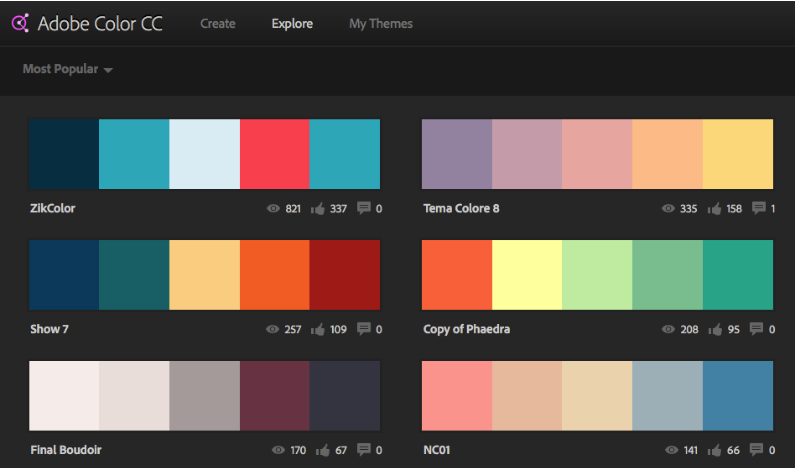Select the red swatch in ZikColor

coord(275,154)
